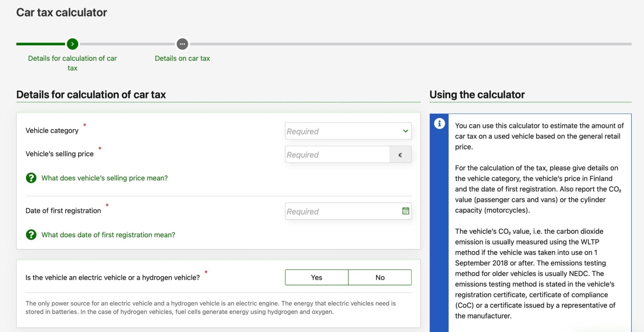Screen dimensions: 644x332
Task: Click the 'Vehicle's selling price' field label
Action: (x=60, y=154)
